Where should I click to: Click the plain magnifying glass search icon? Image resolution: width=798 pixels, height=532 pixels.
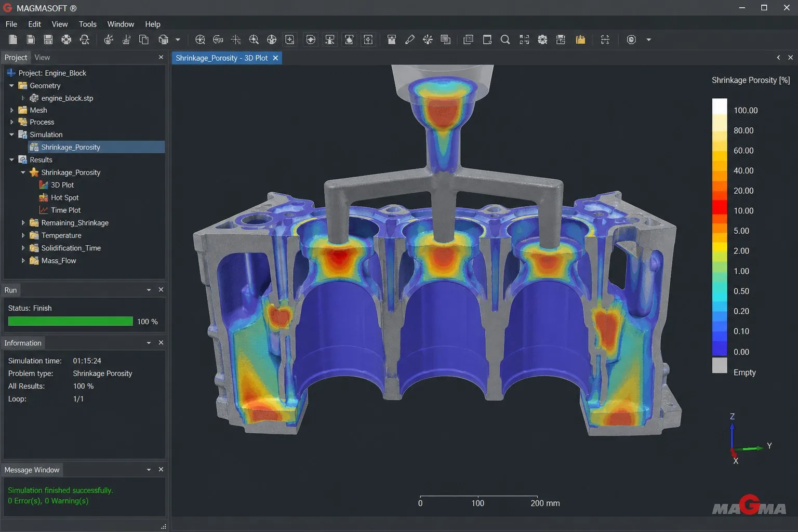505,39
